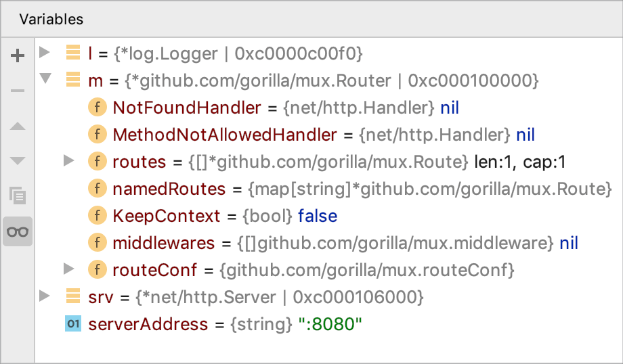The image size is (623, 364).
Task: Select the middlewares field row
Action: click(163, 243)
